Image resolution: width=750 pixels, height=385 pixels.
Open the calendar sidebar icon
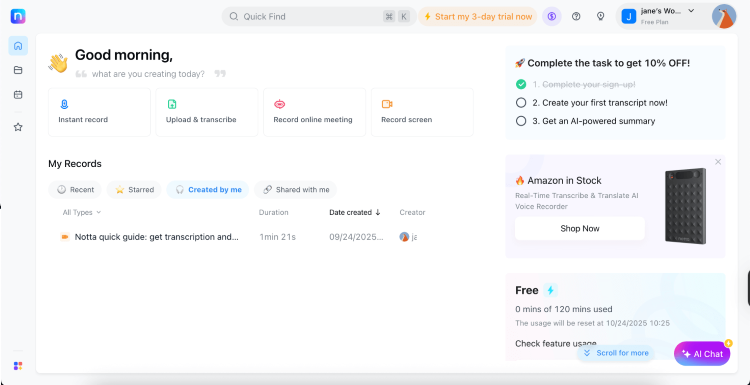pyautogui.click(x=18, y=95)
